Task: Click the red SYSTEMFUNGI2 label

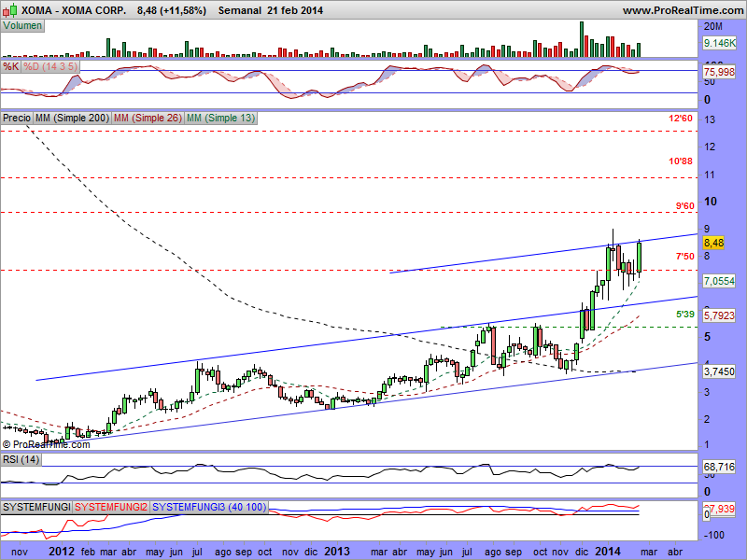Action: click(111, 507)
